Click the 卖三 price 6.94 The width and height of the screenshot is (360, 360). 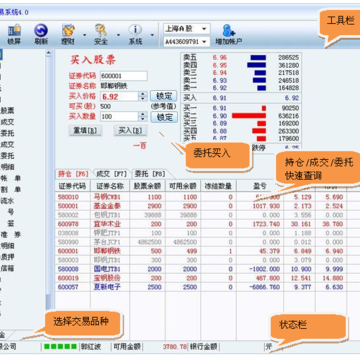[x=220, y=73]
